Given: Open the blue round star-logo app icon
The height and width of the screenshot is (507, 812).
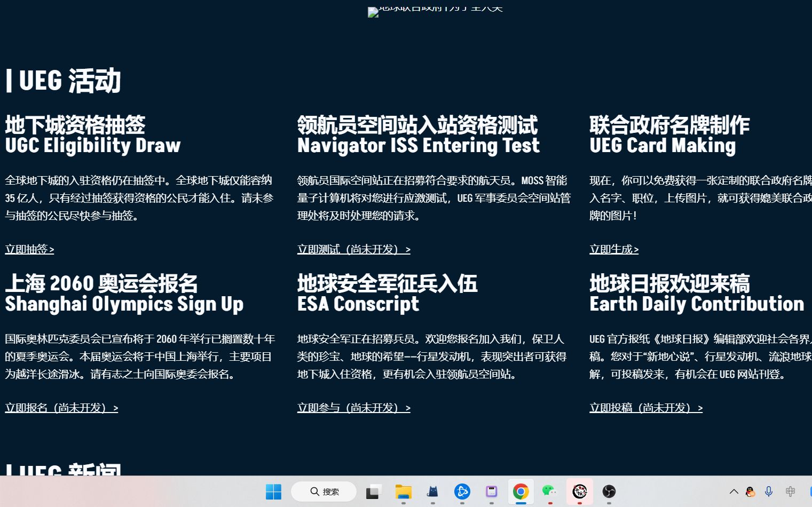Looking at the screenshot, I should [x=462, y=492].
